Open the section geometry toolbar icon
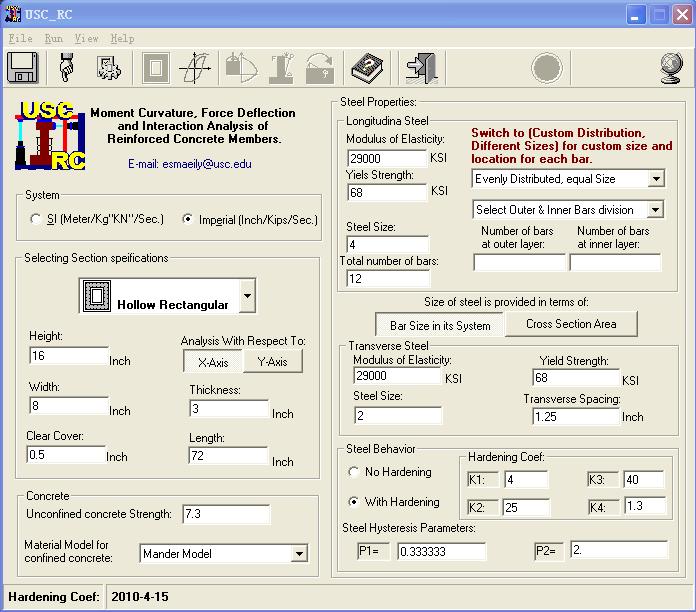Image resolution: width=696 pixels, height=612 pixels. tap(155, 68)
